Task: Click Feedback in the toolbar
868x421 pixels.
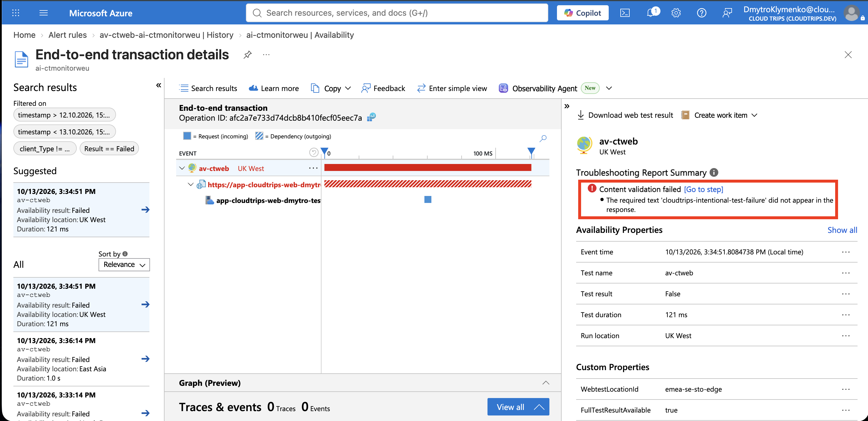Action: [383, 88]
